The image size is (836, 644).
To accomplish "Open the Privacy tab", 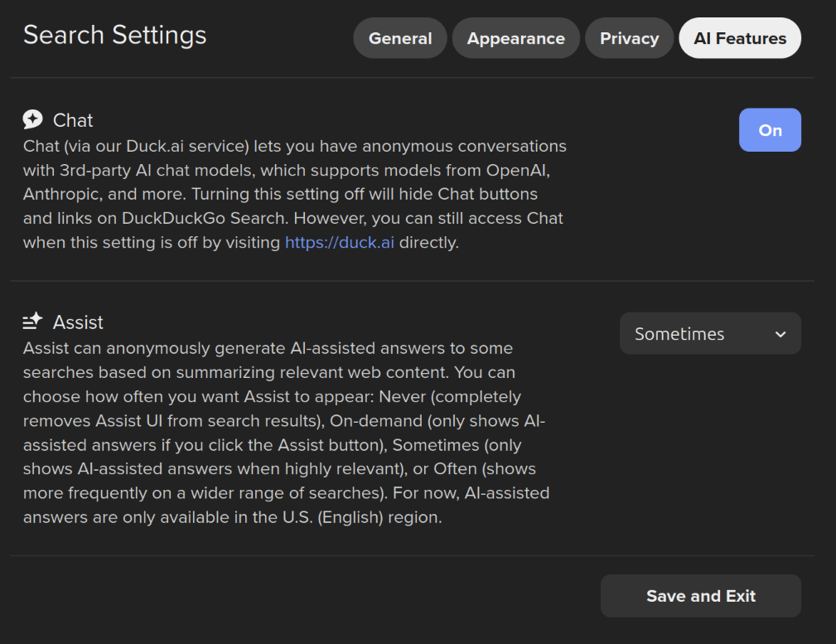I will pyautogui.click(x=629, y=38).
